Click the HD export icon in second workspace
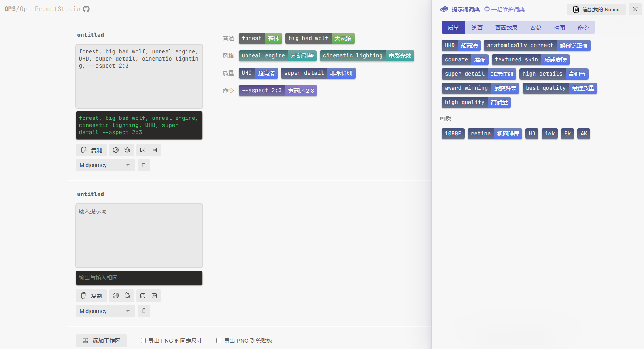Image resolution: width=644 pixels, height=349 pixels. pos(154,296)
